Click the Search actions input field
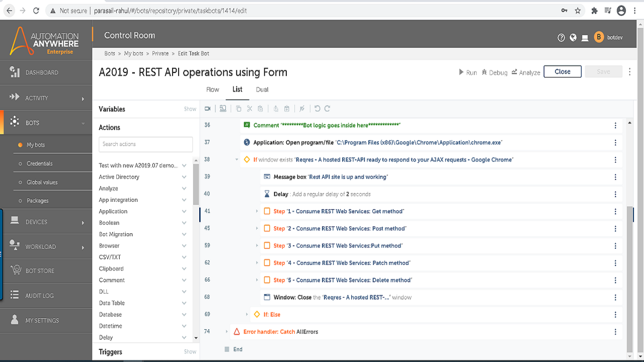Screen dimensions: 644x362 [145, 144]
